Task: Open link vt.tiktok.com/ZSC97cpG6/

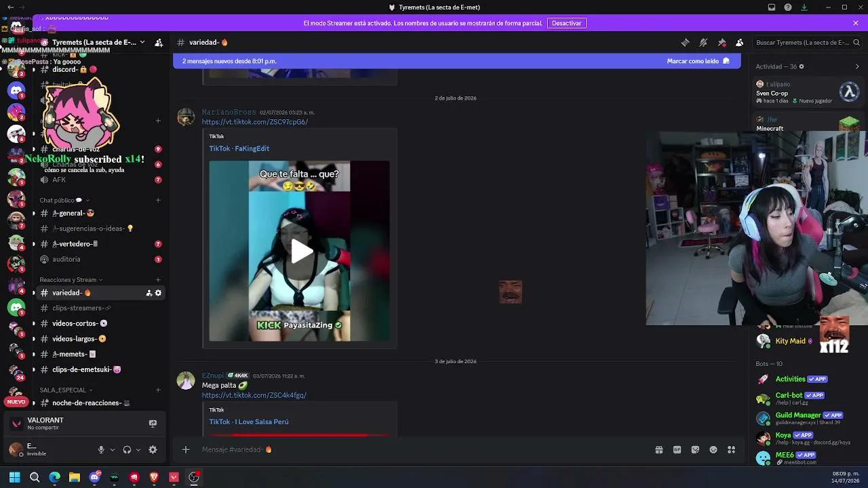Action: coord(255,122)
